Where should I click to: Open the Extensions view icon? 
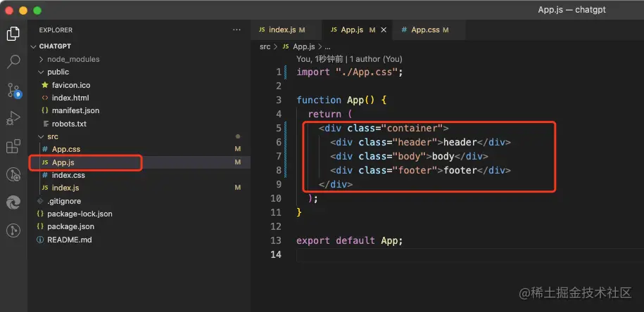point(13,146)
